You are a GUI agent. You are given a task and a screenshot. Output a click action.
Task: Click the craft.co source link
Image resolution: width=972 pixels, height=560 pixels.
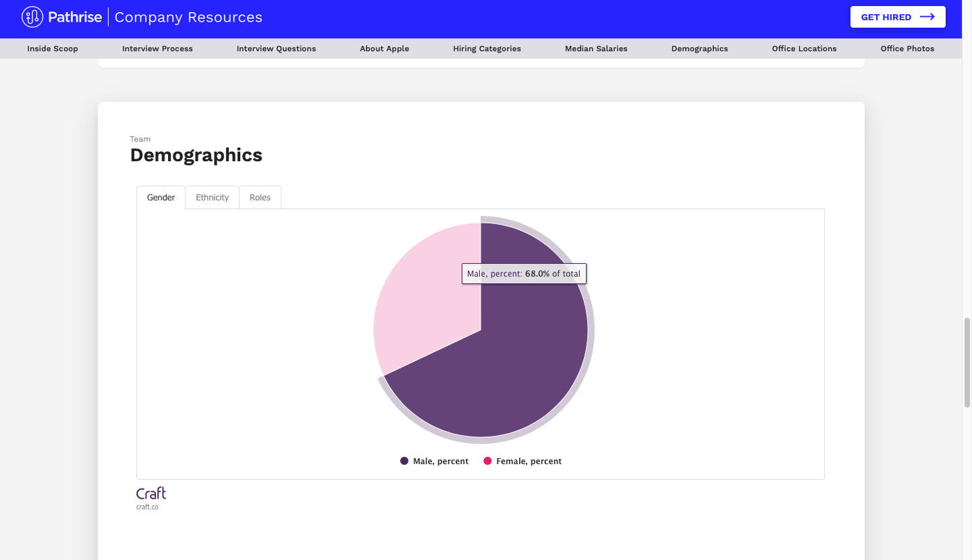click(147, 507)
